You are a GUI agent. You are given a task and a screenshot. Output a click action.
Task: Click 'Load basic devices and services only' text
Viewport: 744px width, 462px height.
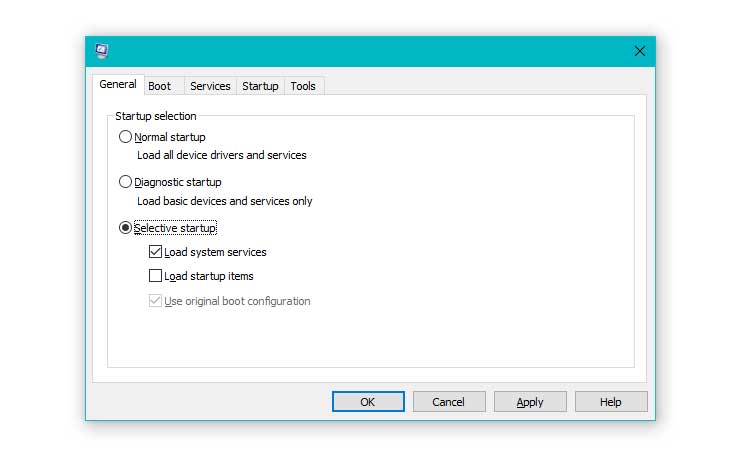pyautogui.click(x=224, y=201)
